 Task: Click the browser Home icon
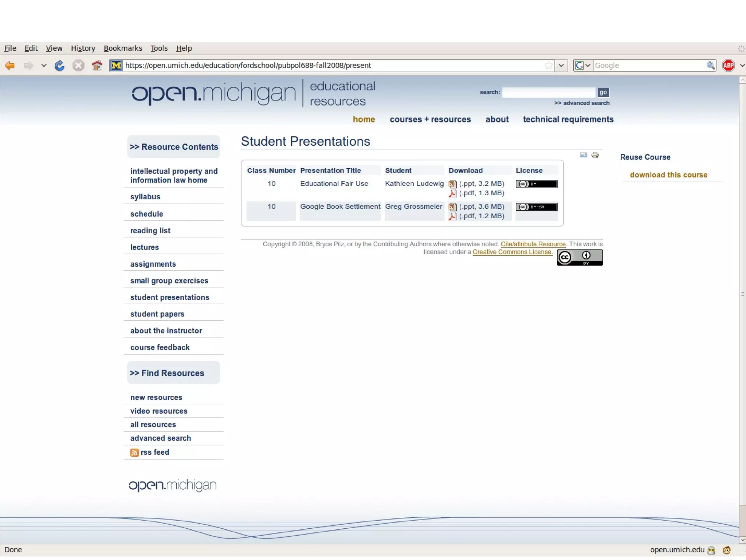pos(97,66)
